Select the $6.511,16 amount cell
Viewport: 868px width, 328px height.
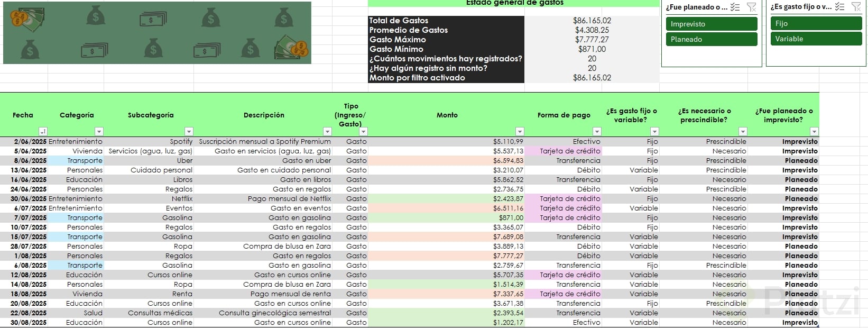[x=447, y=208]
